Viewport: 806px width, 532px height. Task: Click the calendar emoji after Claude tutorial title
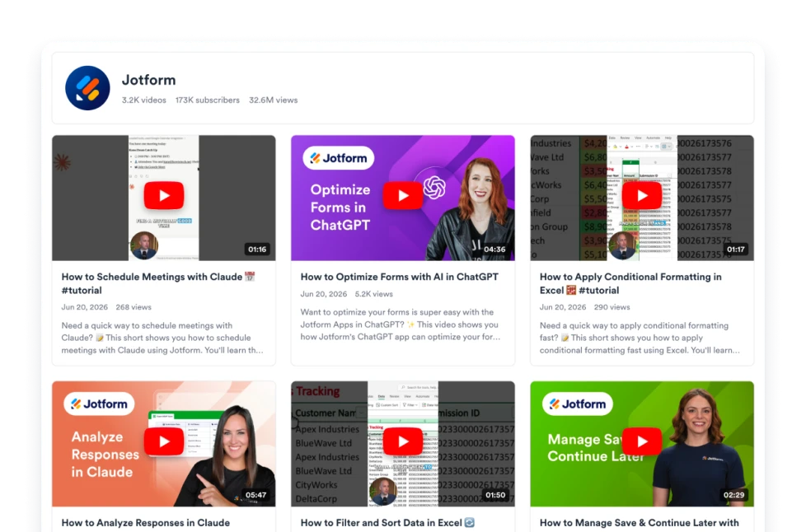pos(250,277)
